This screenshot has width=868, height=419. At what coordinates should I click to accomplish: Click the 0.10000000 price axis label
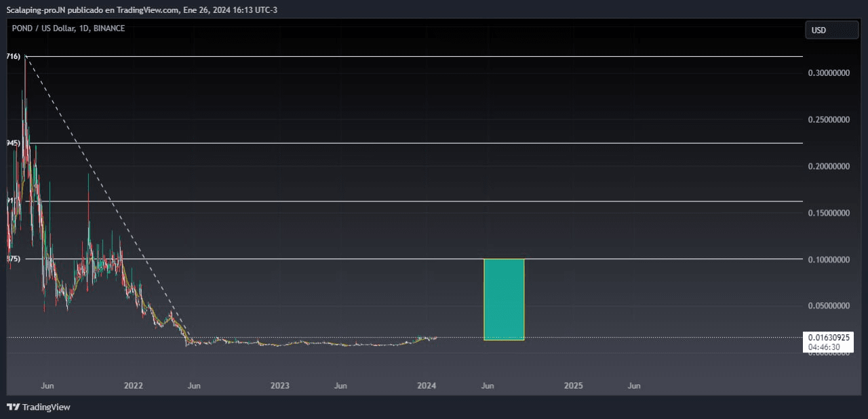pos(827,260)
